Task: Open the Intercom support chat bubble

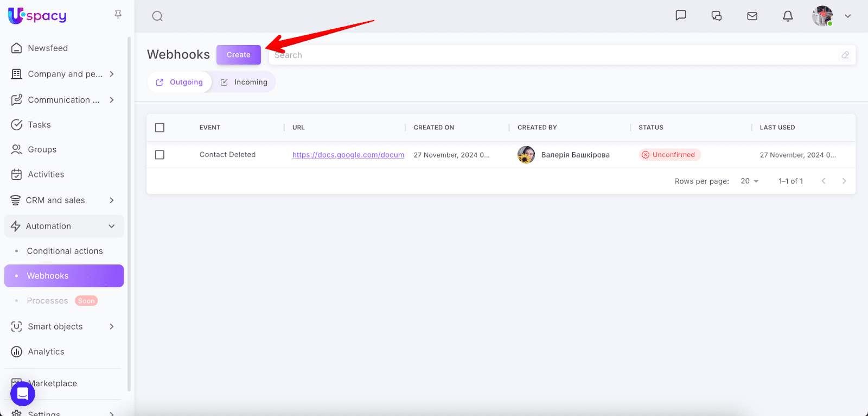Action: pos(23,394)
